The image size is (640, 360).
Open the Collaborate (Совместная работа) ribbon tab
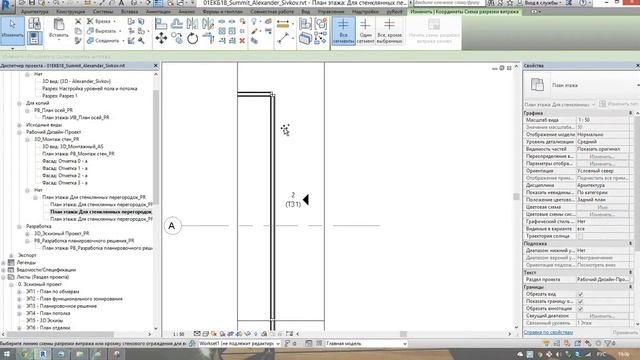click(272, 12)
